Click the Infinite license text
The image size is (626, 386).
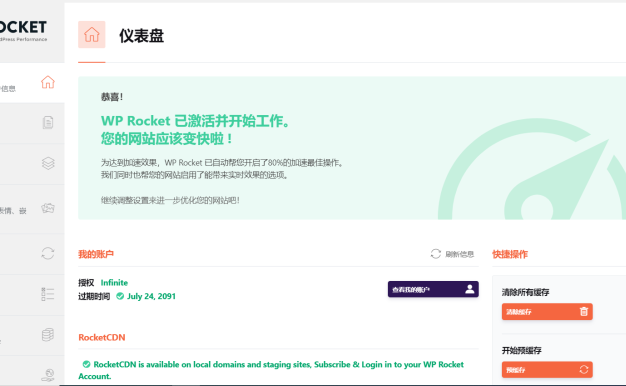click(x=114, y=283)
